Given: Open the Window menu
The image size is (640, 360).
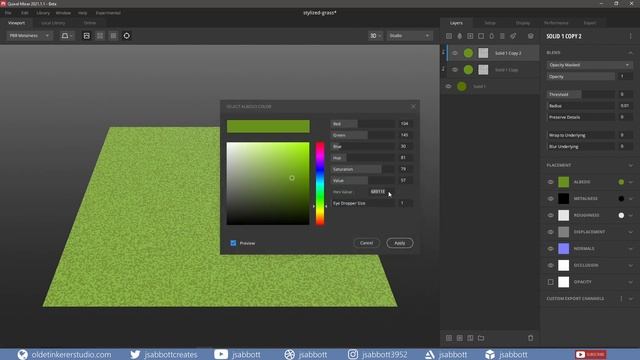Looking at the screenshot, I should (x=63, y=13).
